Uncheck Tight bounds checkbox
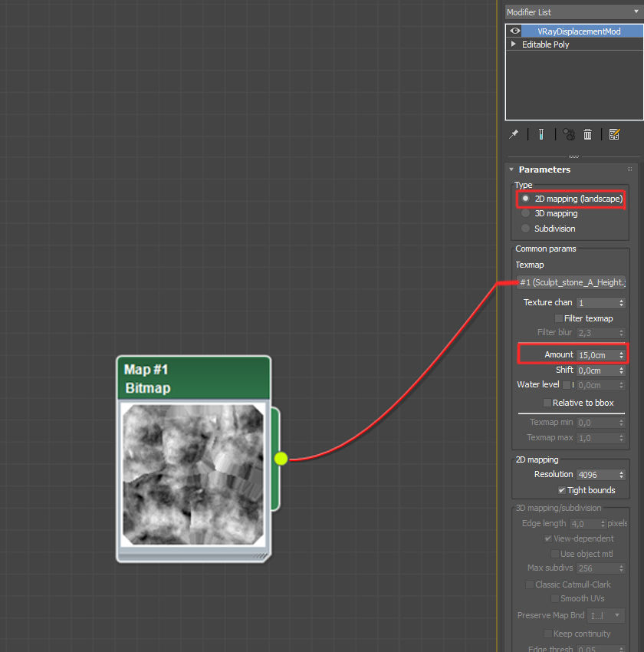 click(x=562, y=490)
